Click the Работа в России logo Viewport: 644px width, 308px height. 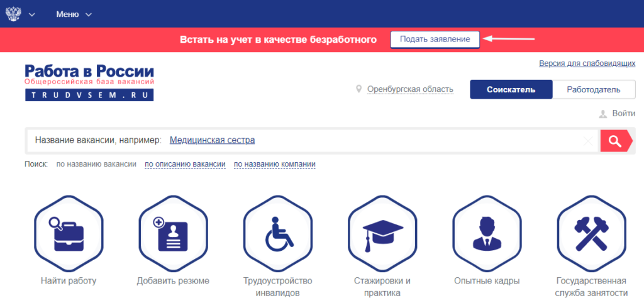89,82
